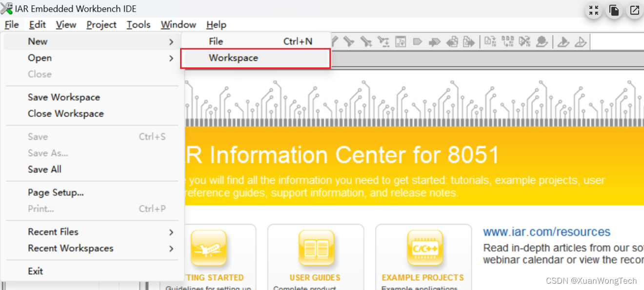Click the Compile toolbar icon
Screen dimensions: 644x290
[490, 42]
